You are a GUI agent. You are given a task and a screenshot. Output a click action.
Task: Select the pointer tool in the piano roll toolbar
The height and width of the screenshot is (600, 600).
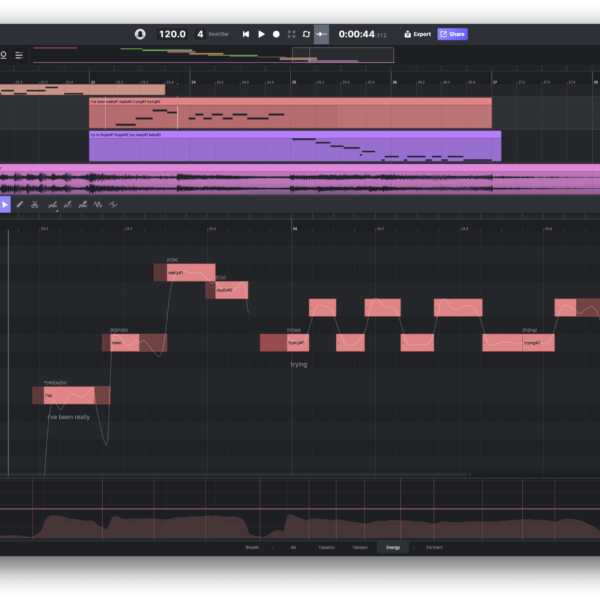[x=5, y=204]
